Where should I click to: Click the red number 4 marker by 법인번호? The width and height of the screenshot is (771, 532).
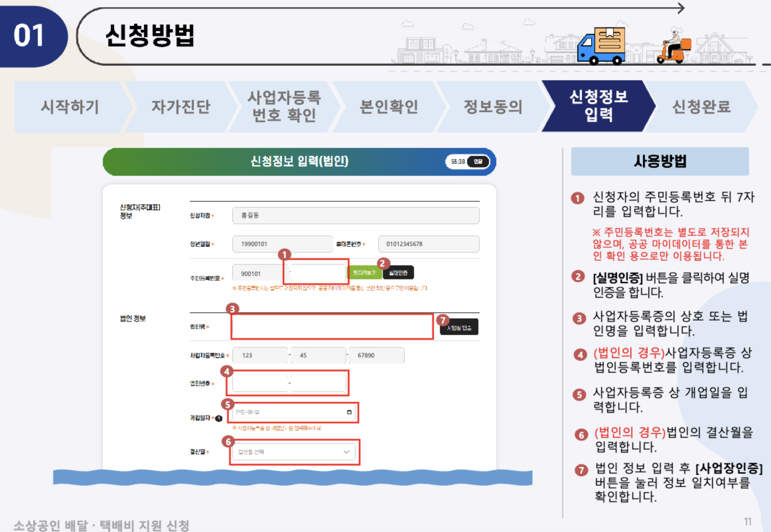tap(227, 371)
